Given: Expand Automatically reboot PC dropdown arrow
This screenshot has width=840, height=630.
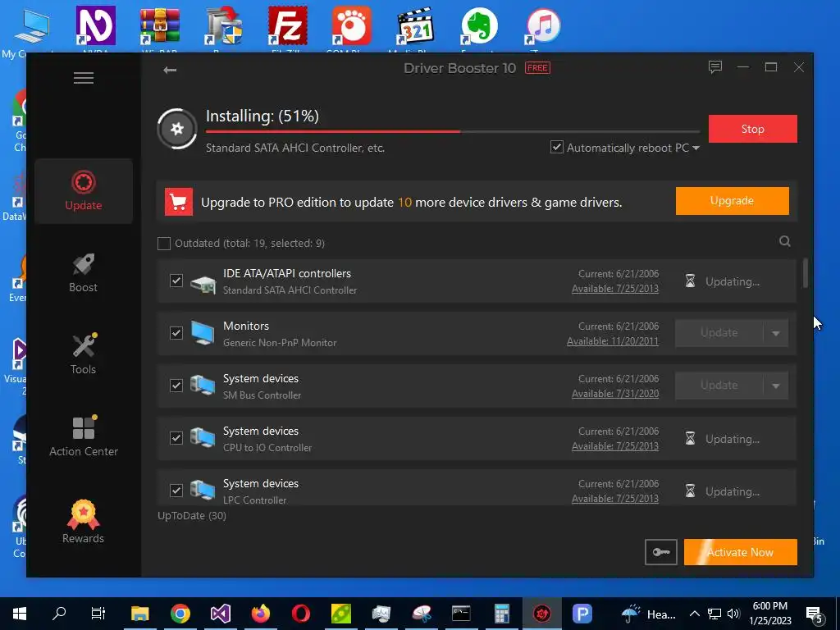Looking at the screenshot, I should 696,148.
